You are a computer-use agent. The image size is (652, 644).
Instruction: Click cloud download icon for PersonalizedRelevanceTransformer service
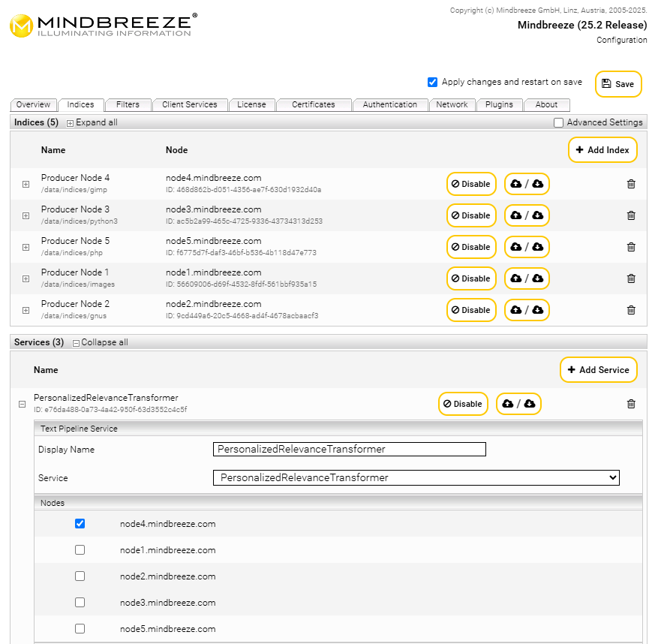click(x=530, y=404)
